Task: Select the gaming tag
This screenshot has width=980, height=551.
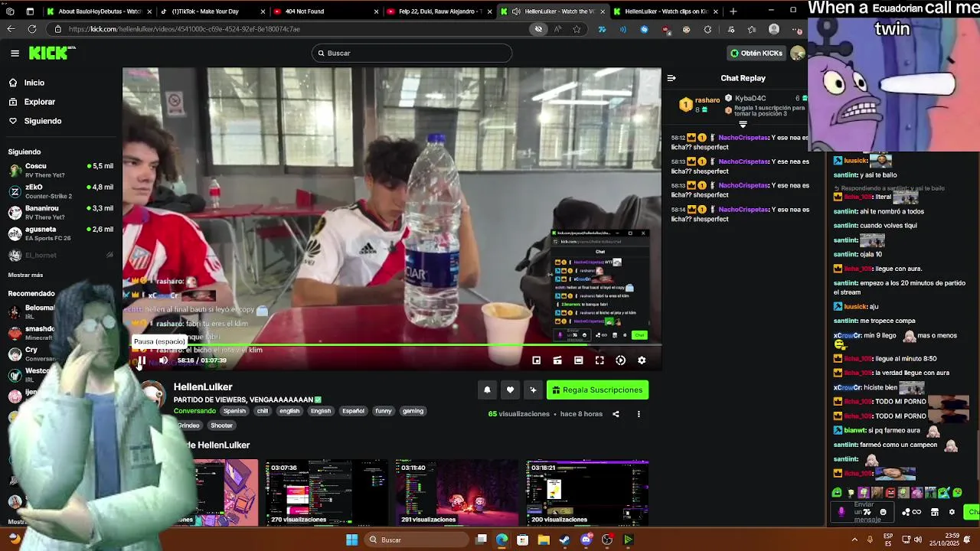Action: [x=413, y=411]
